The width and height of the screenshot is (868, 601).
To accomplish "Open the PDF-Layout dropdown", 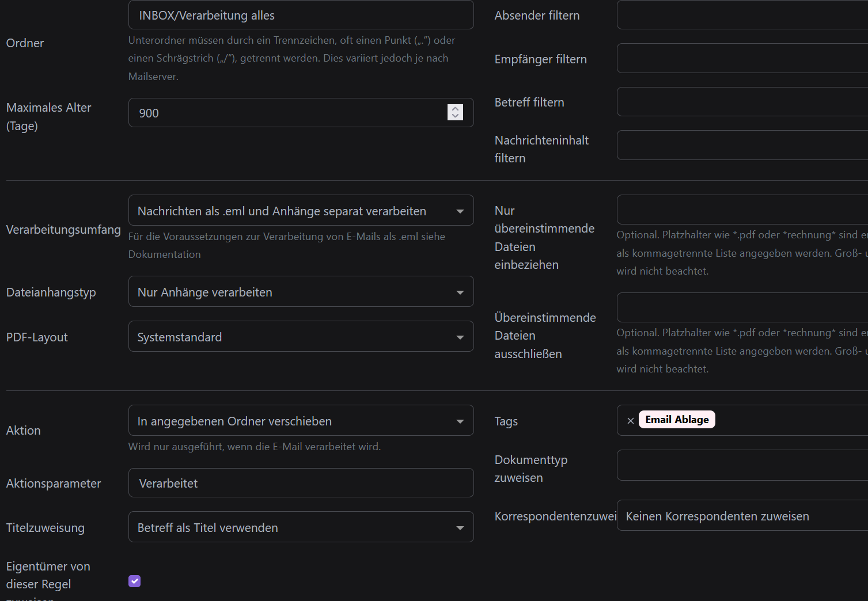I will coord(301,337).
